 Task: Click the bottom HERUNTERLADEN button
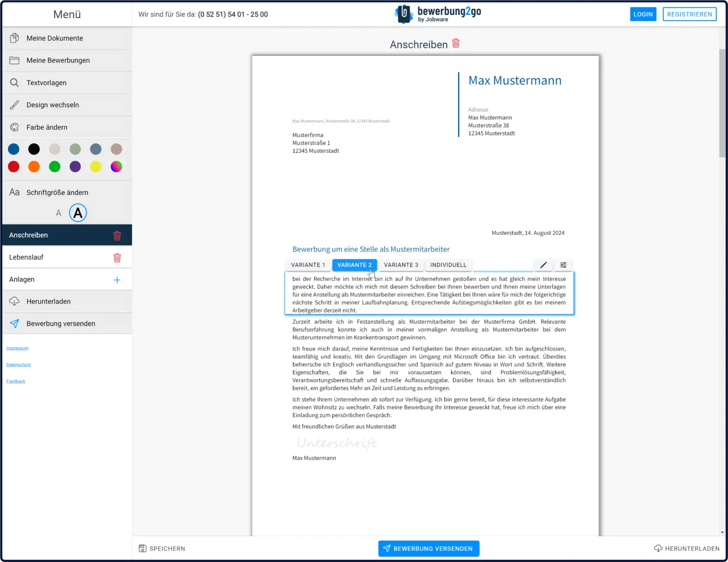click(x=687, y=548)
